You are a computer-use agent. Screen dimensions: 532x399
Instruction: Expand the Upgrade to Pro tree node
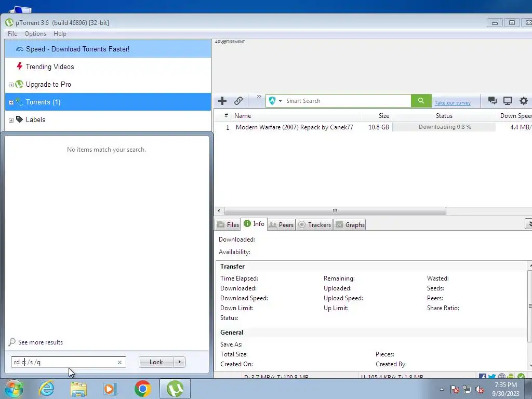click(x=11, y=85)
